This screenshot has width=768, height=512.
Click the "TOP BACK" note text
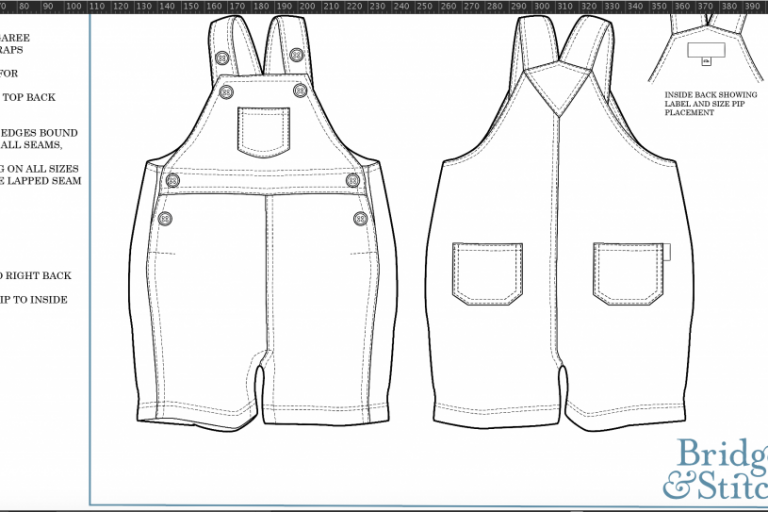click(x=29, y=97)
